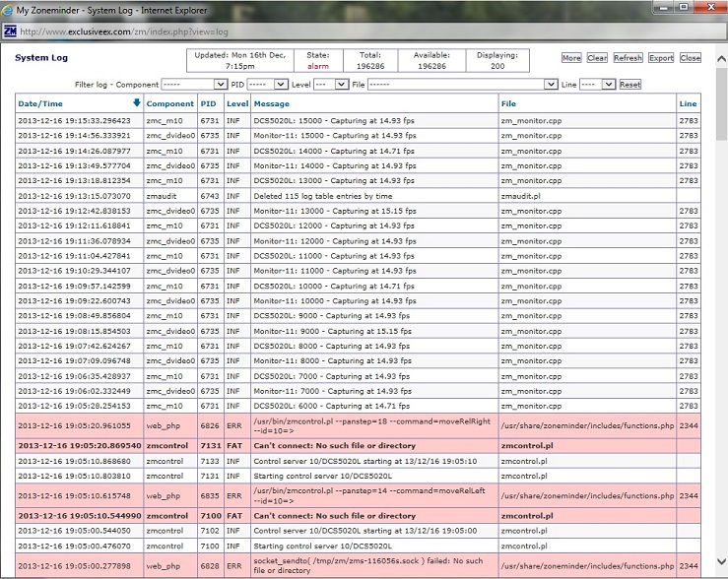Click 'DCS5020L: 10000 - Capturing at 14.71 fps'

(x=334, y=286)
